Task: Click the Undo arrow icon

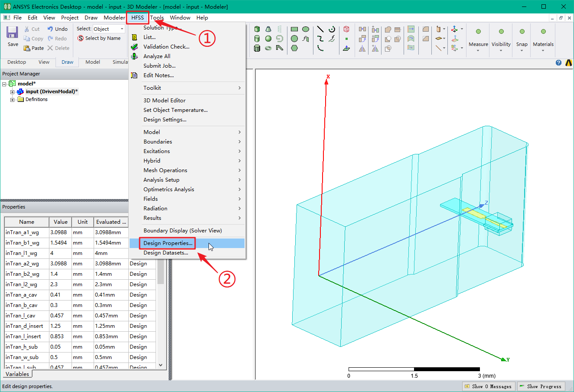Action: 50,29
